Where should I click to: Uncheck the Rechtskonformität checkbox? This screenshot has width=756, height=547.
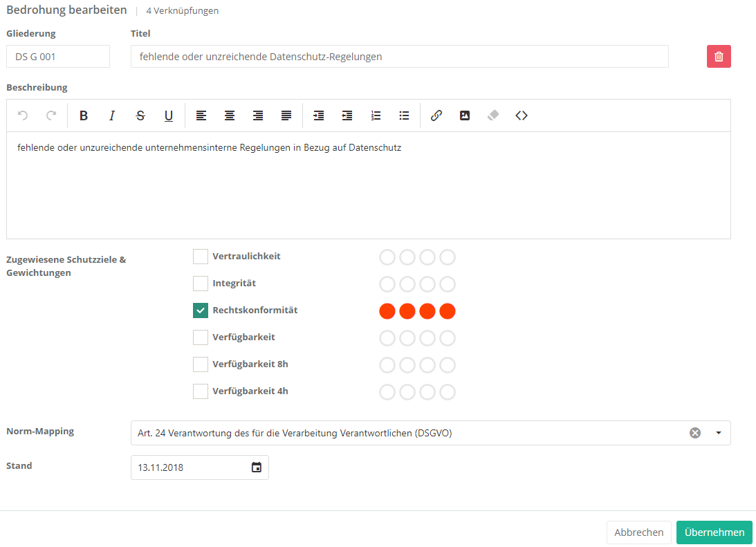pyautogui.click(x=201, y=310)
